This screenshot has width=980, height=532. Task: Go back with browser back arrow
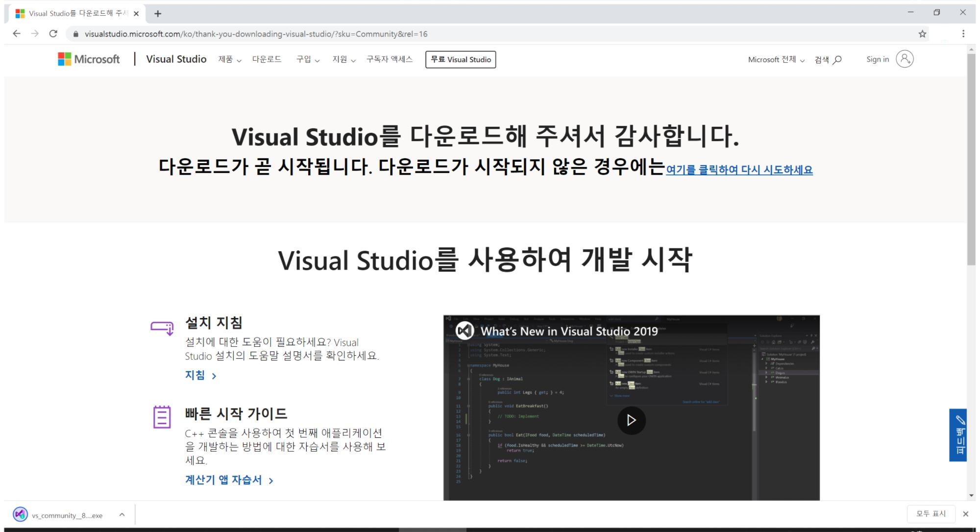[x=17, y=34]
